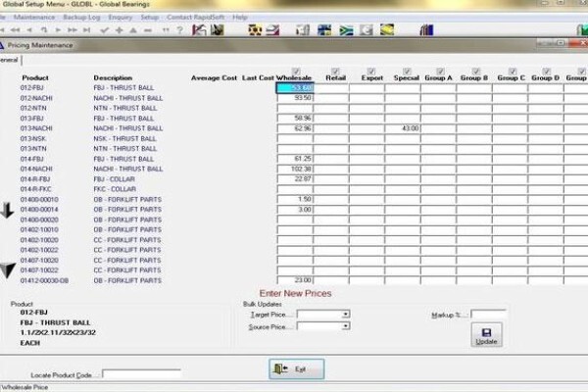The width and height of the screenshot is (588, 392).
Task: Open the Enquiry menu
Action: click(120, 18)
